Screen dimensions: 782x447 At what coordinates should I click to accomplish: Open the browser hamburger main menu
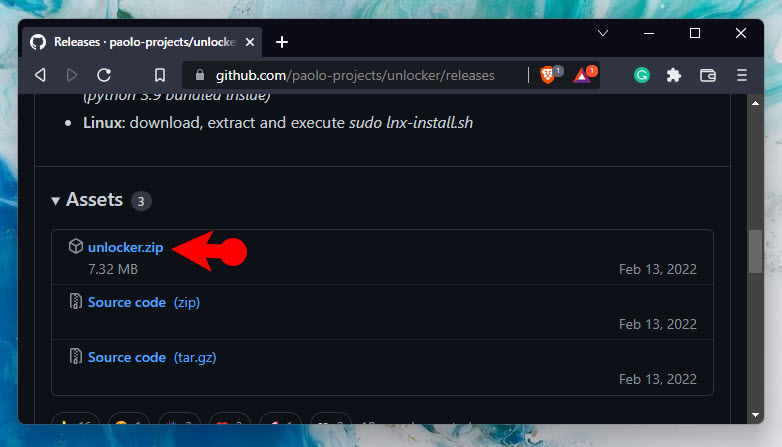click(x=742, y=75)
